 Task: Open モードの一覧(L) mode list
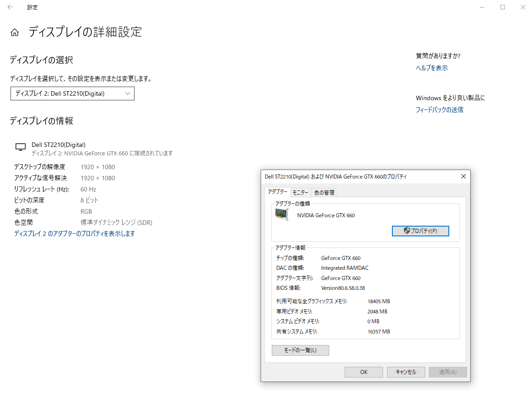pos(300,350)
